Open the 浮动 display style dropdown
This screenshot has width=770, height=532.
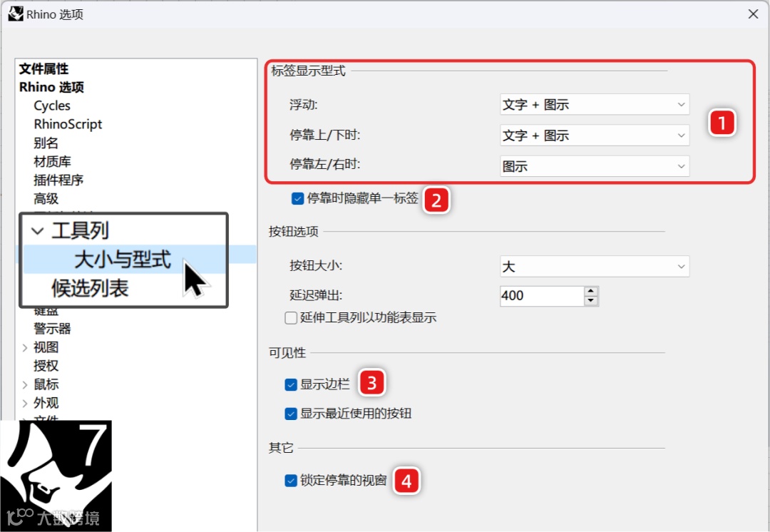point(594,105)
